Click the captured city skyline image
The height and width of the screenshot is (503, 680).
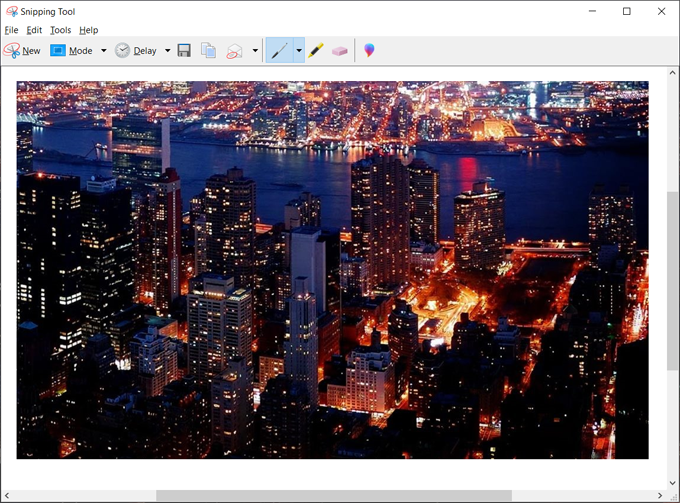tap(332, 270)
